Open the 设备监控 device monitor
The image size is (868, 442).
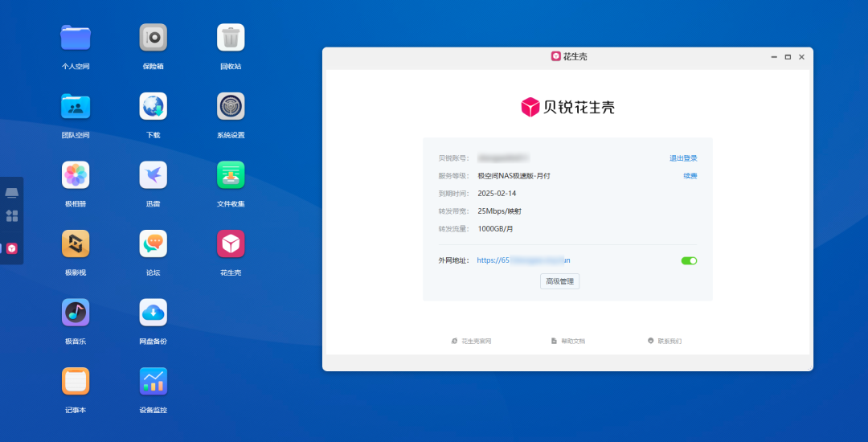coord(153,381)
